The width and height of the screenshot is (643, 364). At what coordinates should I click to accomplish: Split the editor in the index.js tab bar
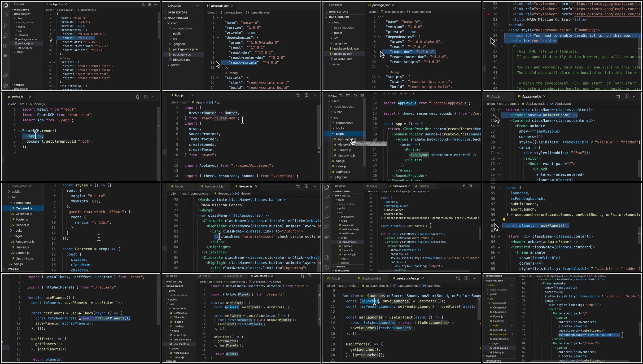pos(146,97)
